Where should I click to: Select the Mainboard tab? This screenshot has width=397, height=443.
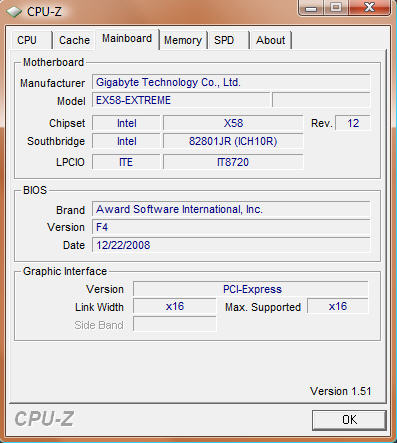click(127, 39)
